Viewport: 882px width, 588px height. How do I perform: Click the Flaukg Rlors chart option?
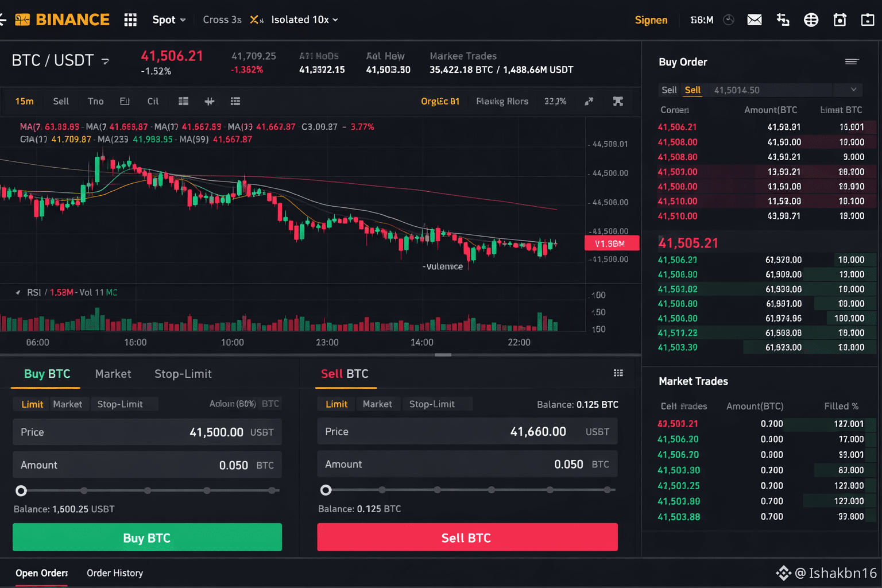tap(502, 102)
